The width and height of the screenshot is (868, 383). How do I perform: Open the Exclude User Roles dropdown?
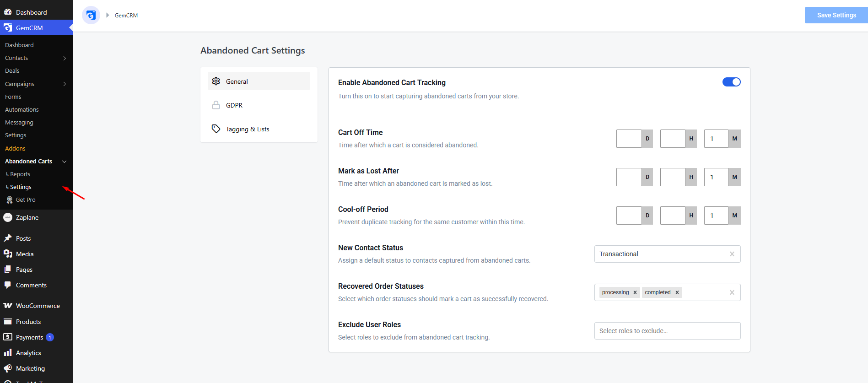pyautogui.click(x=667, y=331)
